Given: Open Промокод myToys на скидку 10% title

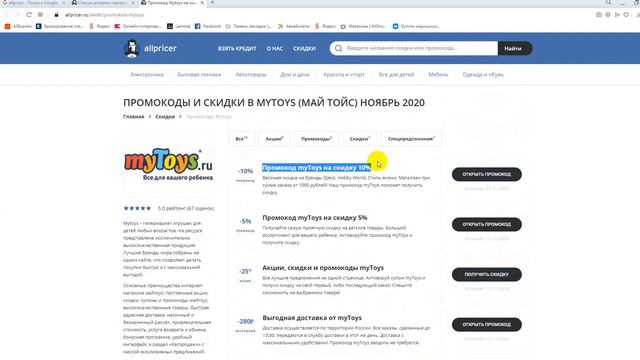Looking at the screenshot, I should [316, 167].
